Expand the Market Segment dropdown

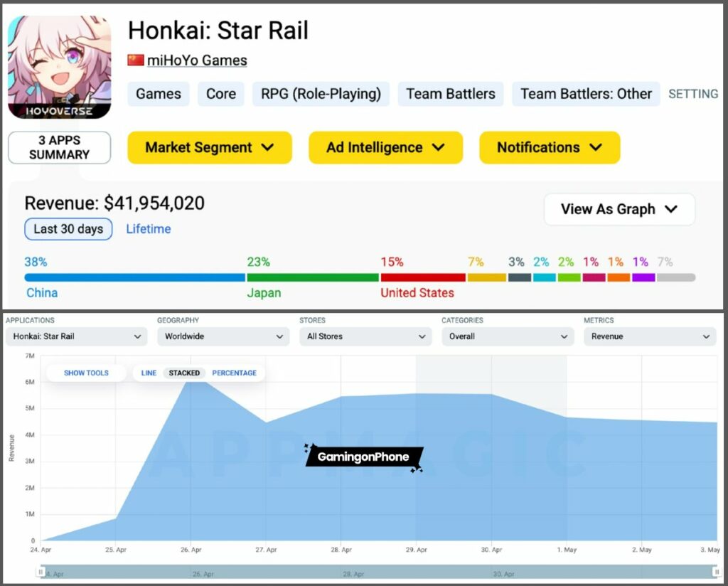[x=210, y=148]
